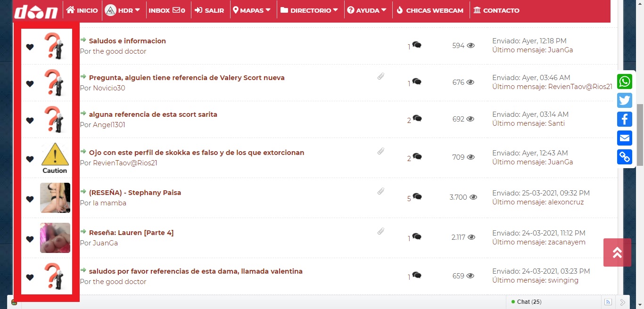Toggle heart on 'Reseña: Lauren [Parte 4]'
The height and width of the screenshot is (309, 644).
coord(30,239)
